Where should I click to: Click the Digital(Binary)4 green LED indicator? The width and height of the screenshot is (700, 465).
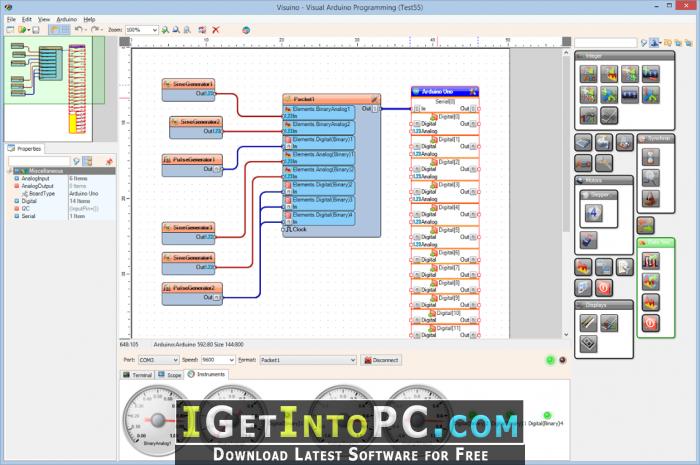click(547, 415)
